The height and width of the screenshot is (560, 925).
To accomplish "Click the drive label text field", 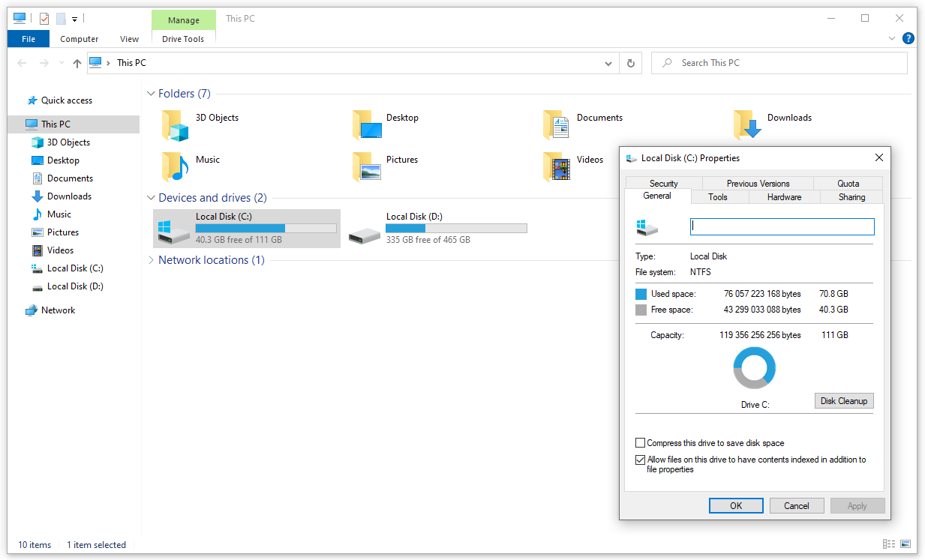I will click(782, 226).
